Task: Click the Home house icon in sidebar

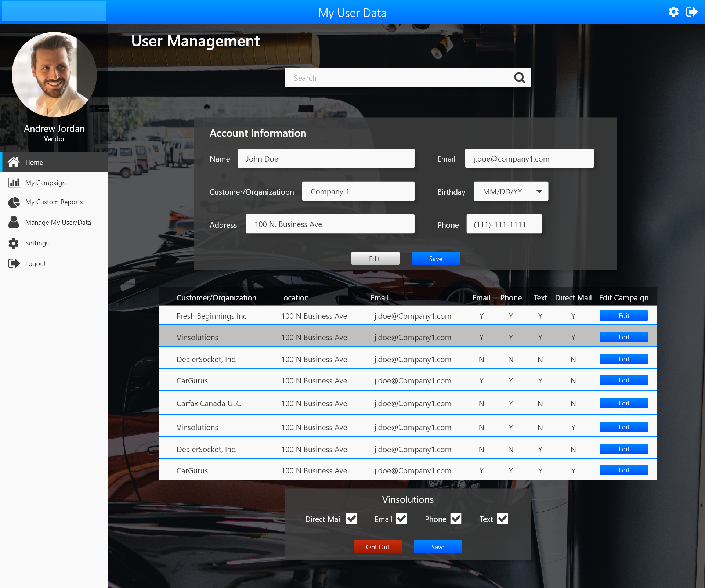Action: tap(14, 162)
